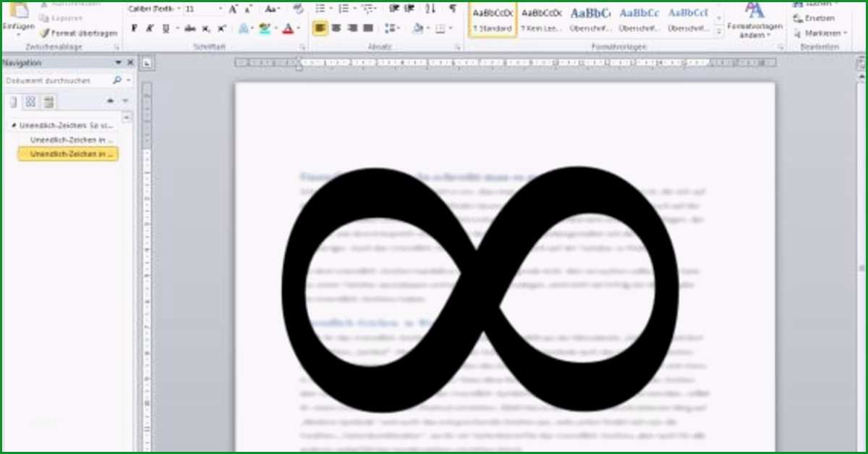Toggle superscript formatting
The width and height of the screenshot is (868, 454).
[221, 28]
